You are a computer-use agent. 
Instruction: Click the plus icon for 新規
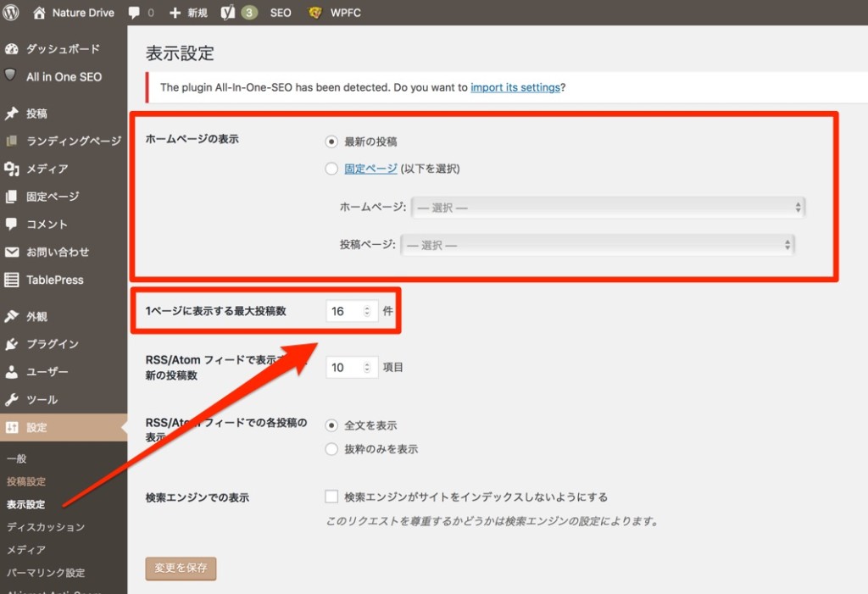tap(175, 13)
